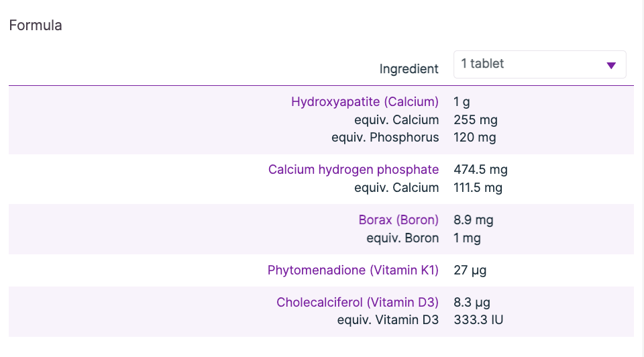Follow the Calcium hydrogen phosphate link
Viewport: 644px width, 357px height.
[353, 170]
